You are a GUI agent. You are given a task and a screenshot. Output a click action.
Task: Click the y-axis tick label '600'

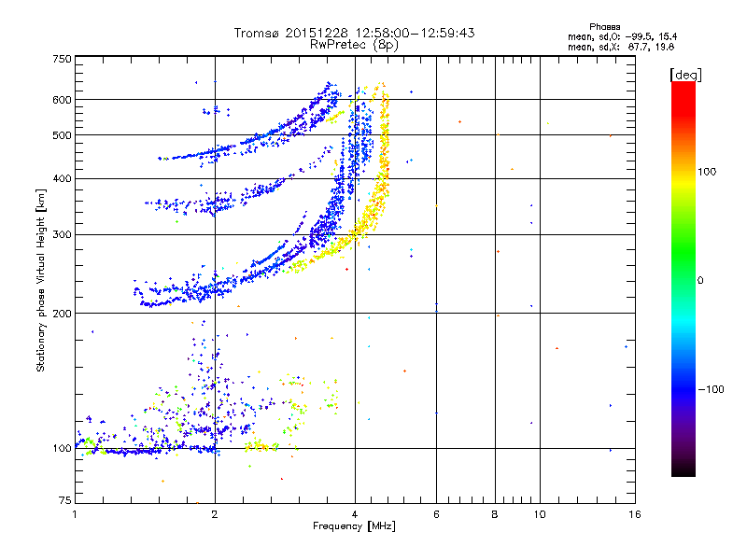(x=62, y=100)
